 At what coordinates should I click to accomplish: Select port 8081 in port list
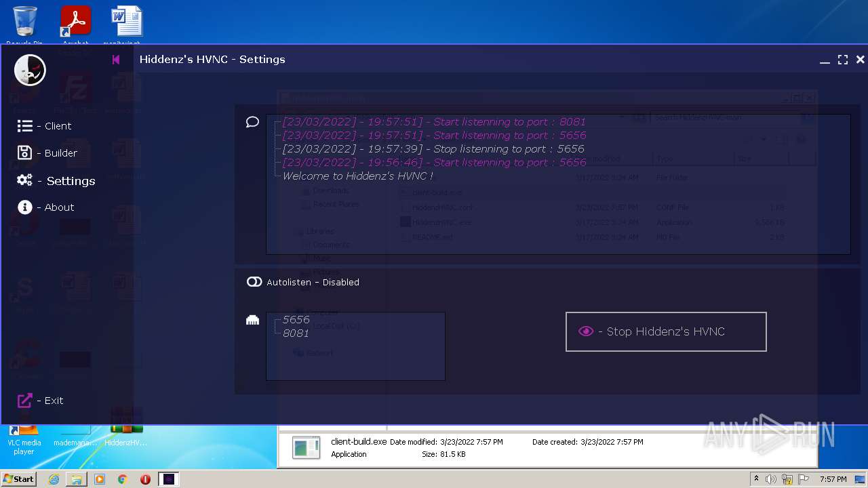(296, 333)
